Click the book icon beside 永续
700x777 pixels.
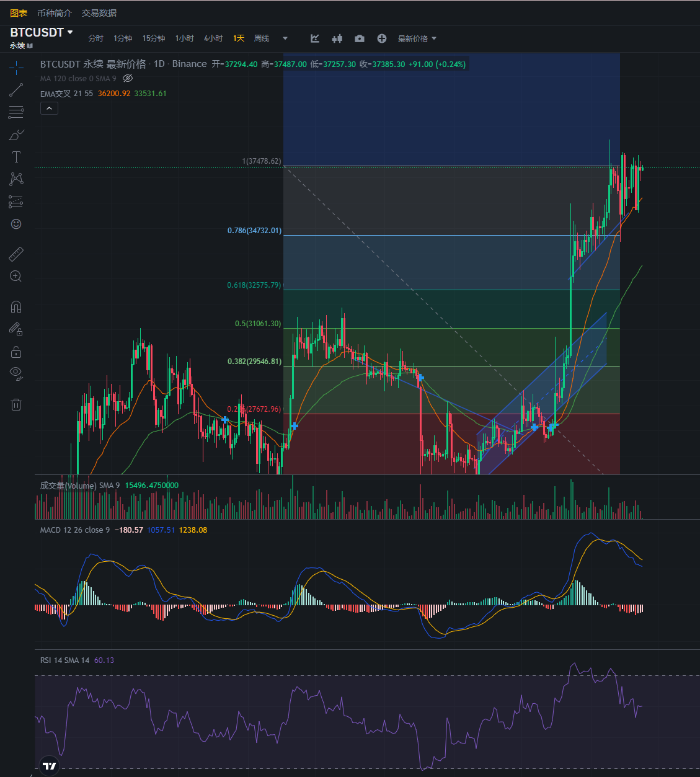30,46
